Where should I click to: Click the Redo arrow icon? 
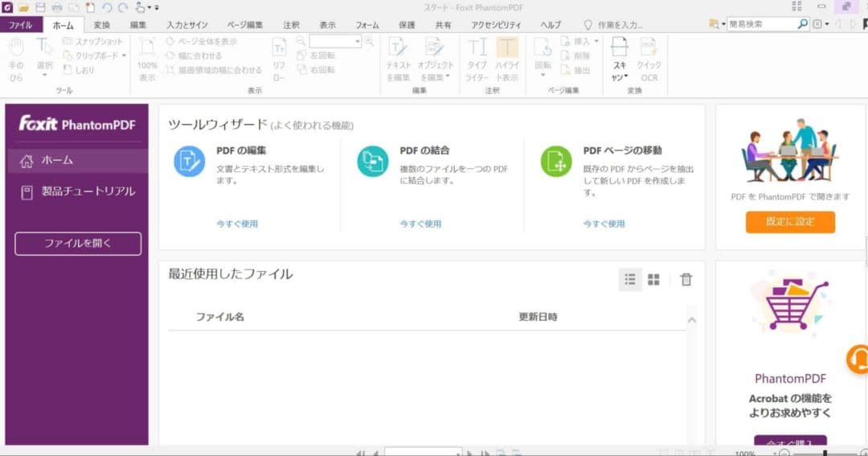coord(123,8)
